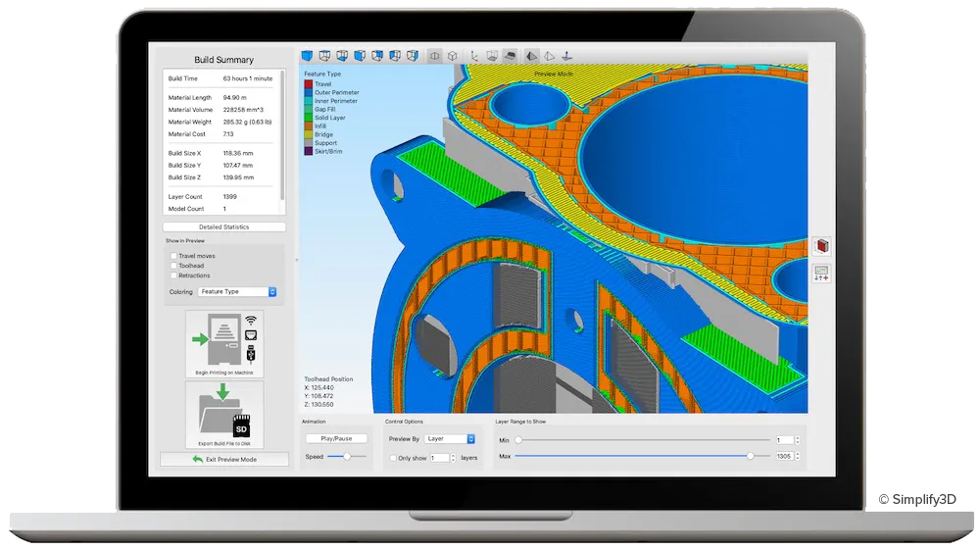Viewport: 980px width, 550px height.
Task: Tick the Only show layers checkbox
Action: coord(393,458)
